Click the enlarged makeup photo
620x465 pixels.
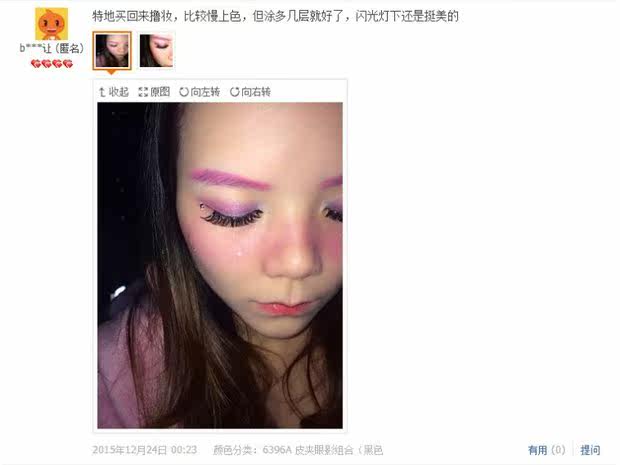220,265
